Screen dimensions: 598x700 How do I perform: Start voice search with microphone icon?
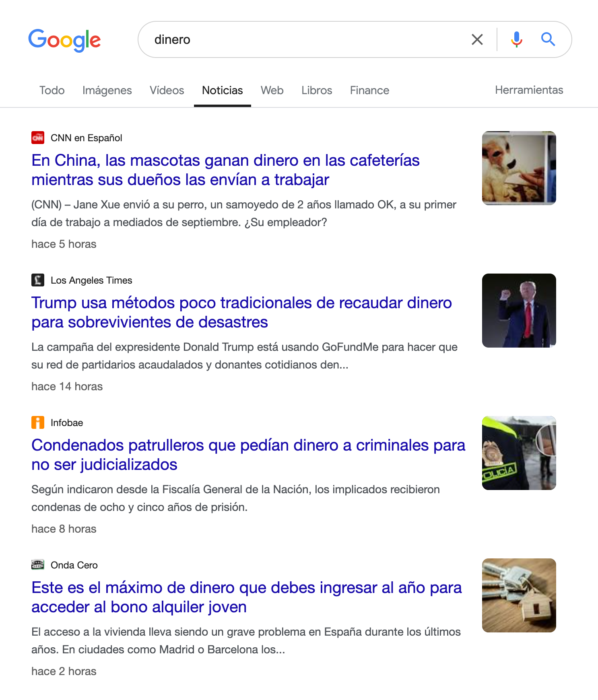[x=516, y=39]
